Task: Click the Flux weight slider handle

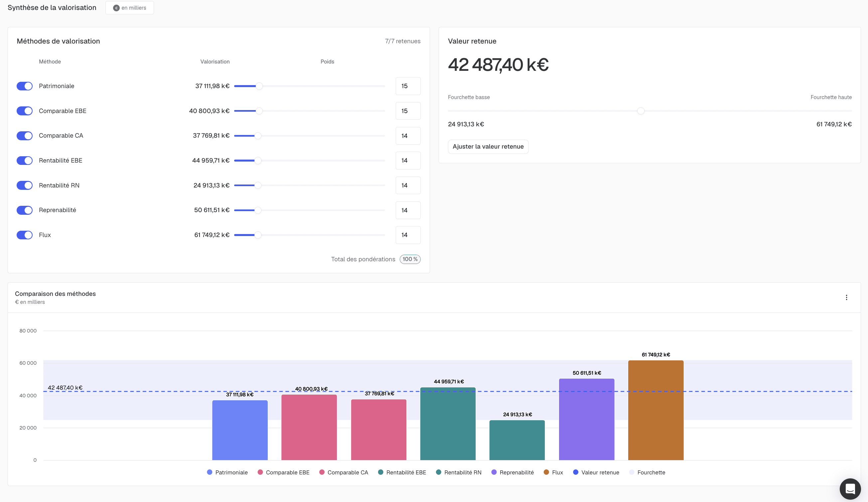Action: pyautogui.click(x=258, y=235)
